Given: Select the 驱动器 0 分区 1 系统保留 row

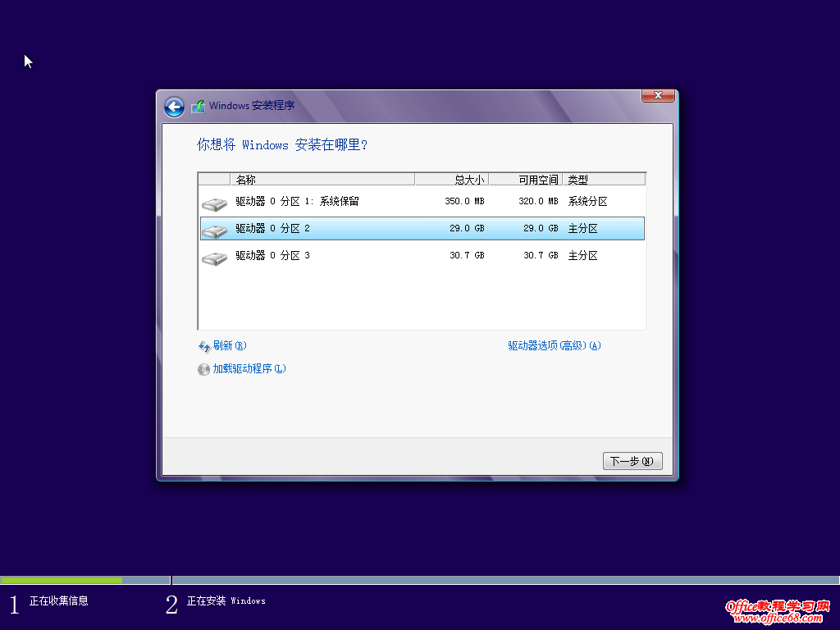Looking at the screenshot, I should click(328, 202).
